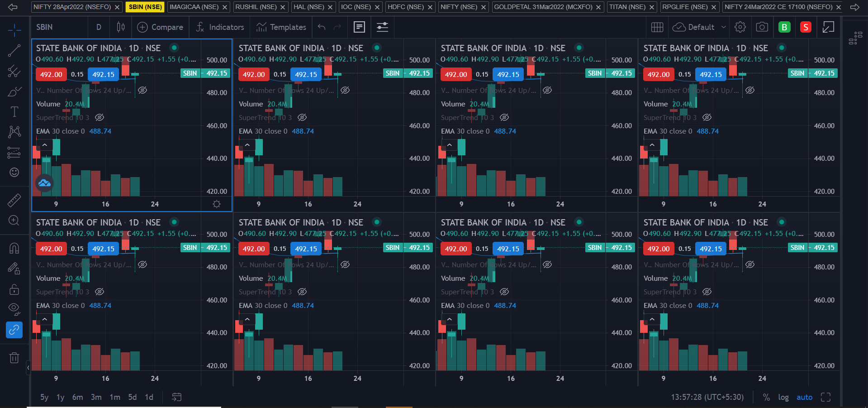Image resolution: width=868 pixels, height=408 pixels.
Task: Open chart settings gear in top toolbar
Action: point(740,27)
